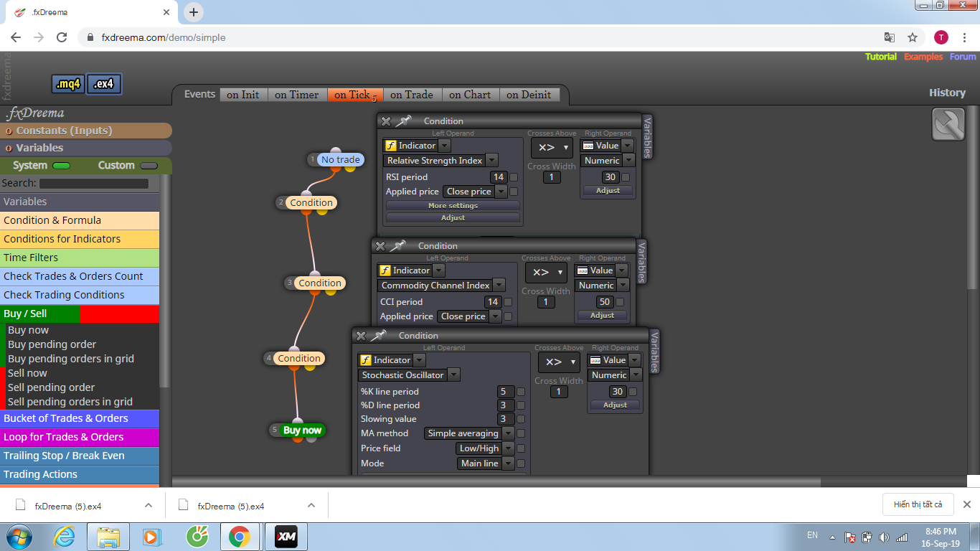The image size is (980, 551).
Task: Check box next to Slowing value
Action: pos(521,419)
